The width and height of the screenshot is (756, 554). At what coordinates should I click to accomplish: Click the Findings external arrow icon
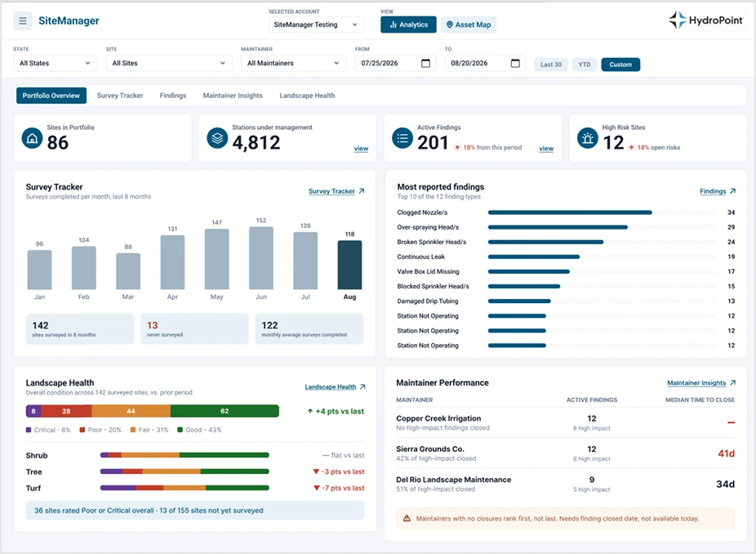[733, 191]
